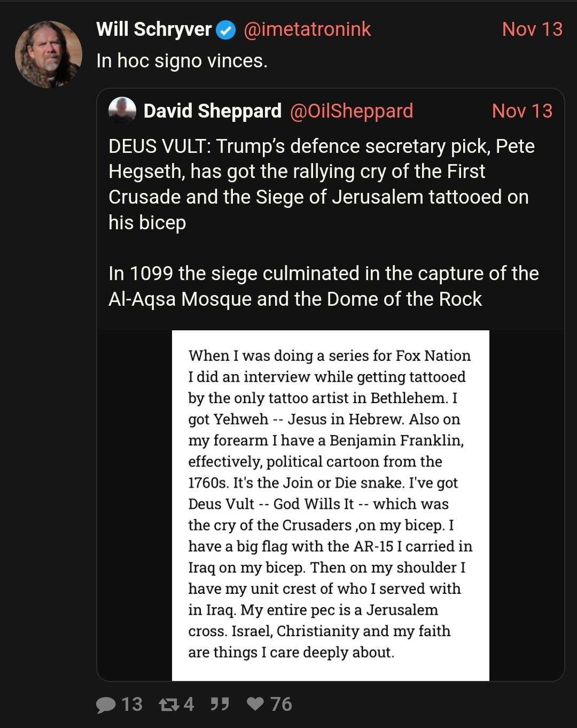Click the reply count 13

pyautogui.click(x=131, y=704)
